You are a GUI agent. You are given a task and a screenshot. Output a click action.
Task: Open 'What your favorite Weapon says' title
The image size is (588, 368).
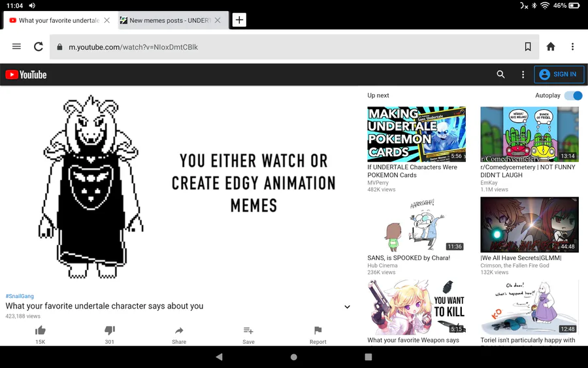[414, 340]
